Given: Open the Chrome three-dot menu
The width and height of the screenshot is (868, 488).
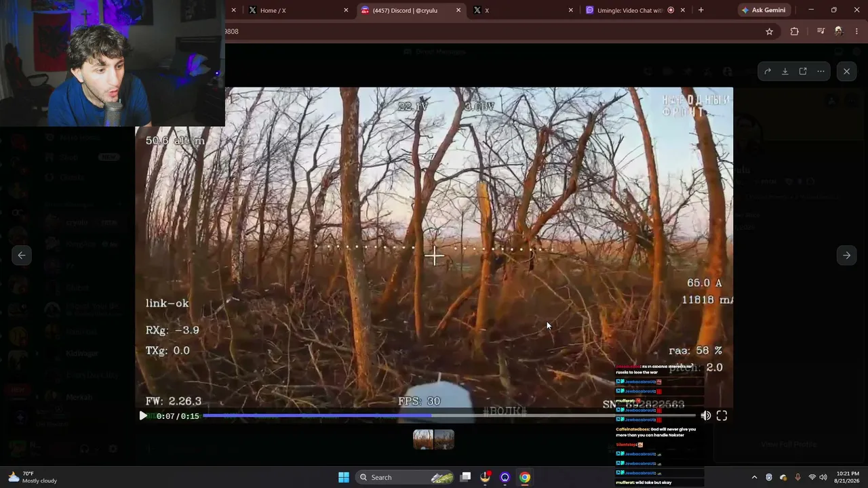Looking at the screenshot, I should [x=857, y=31].
